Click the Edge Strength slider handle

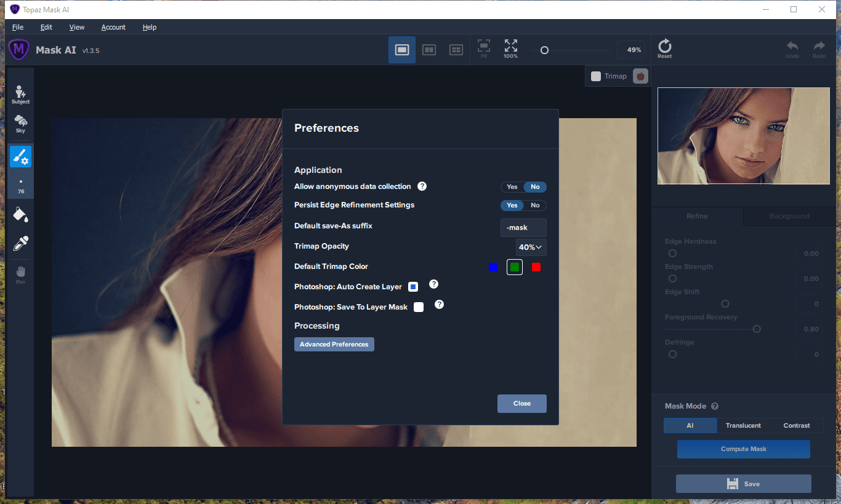[672, 278]
